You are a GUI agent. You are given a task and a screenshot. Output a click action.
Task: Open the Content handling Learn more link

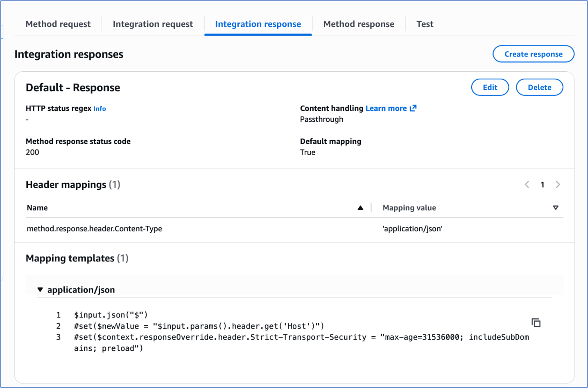(386, 108)
